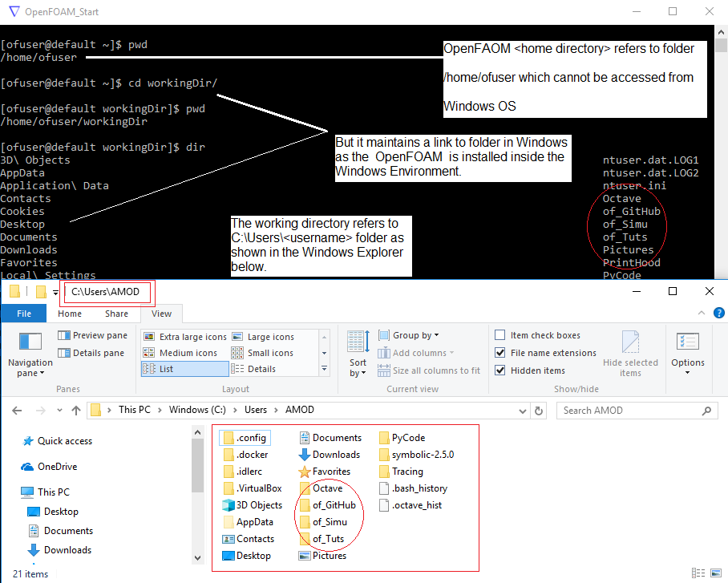Select List layout view
Screen dimensions: 728x583
click(x=184, y=369)
